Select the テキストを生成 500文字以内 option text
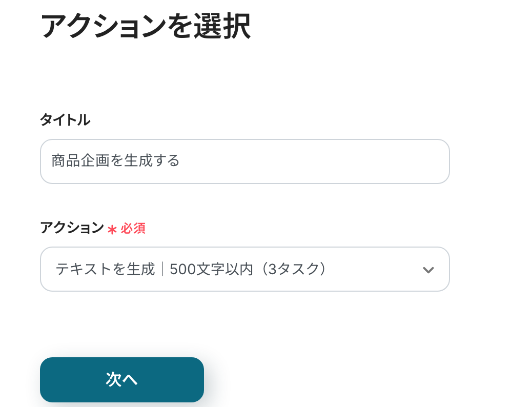This screenshot has width=532, height=407. point(191,269)
